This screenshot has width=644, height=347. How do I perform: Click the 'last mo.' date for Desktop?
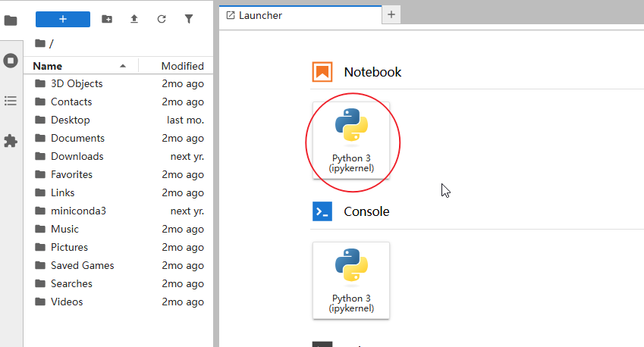click(x=185, y=120)
